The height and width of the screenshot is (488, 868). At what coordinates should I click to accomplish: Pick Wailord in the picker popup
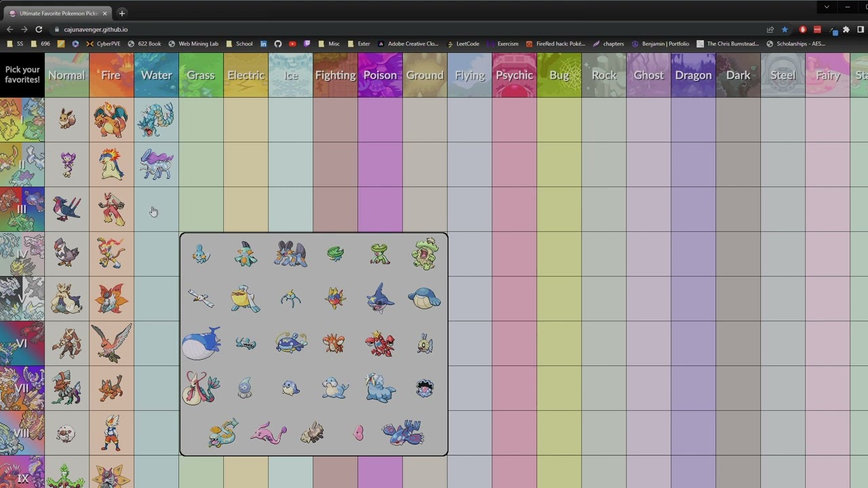coord(201,343)
